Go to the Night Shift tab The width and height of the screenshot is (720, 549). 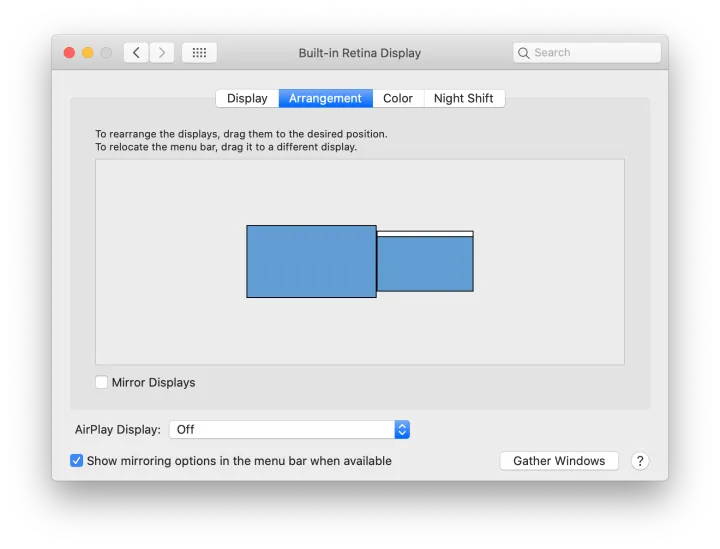(x=464, y=98)
